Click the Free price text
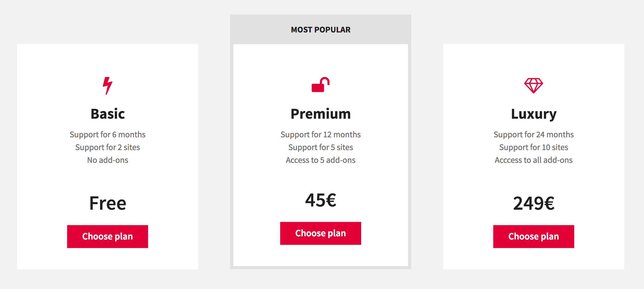The image size is (644, 289). (x=108, y=203)
